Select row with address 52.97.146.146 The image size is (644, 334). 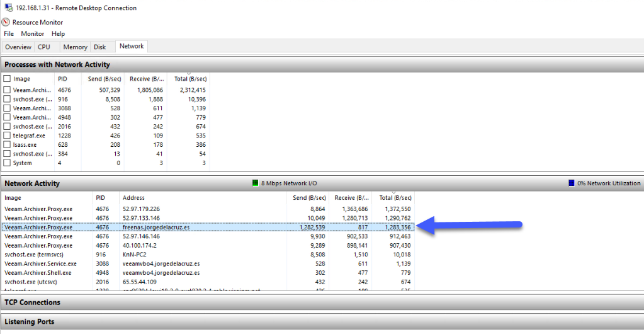click(208, 236)
